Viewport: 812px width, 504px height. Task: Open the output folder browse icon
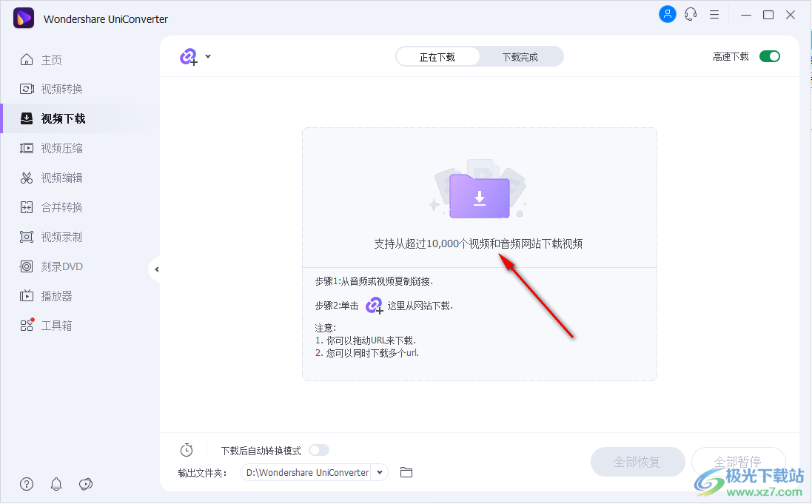point(406,472)
